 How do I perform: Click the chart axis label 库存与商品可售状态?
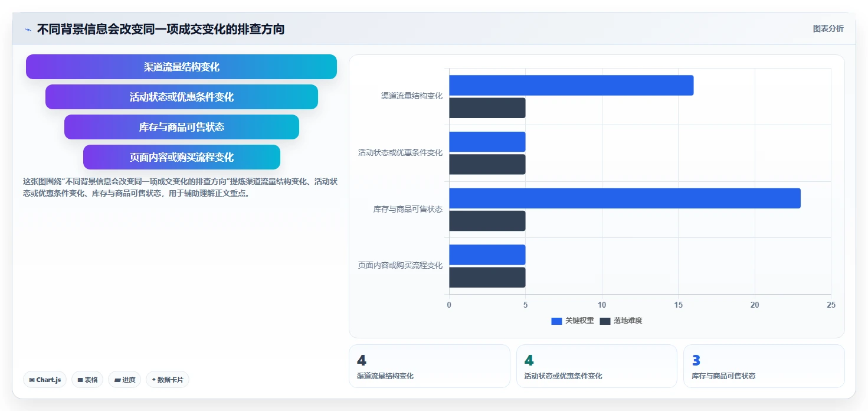click(408, 209)
